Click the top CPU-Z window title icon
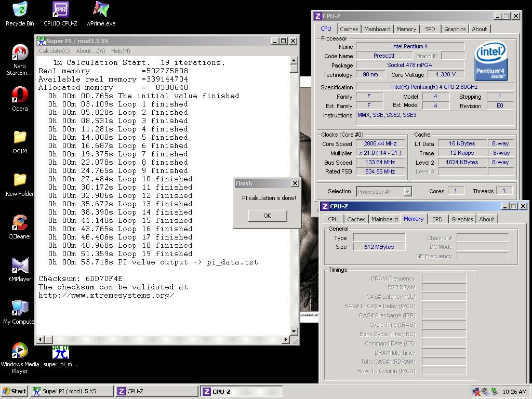Image resolution: width=532 pixels, height=399 pixels. [x=317, y=16]
